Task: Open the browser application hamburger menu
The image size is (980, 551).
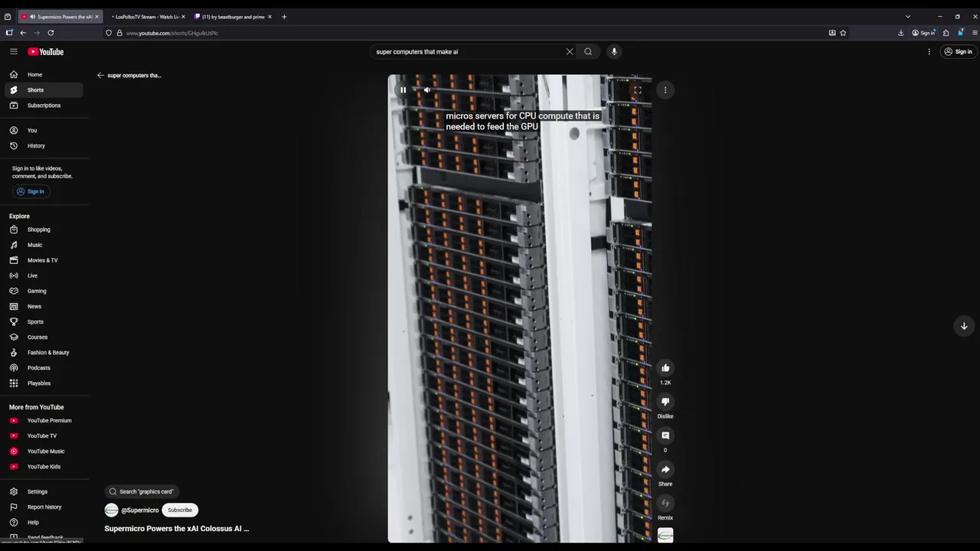Action: tap(975, 33)
